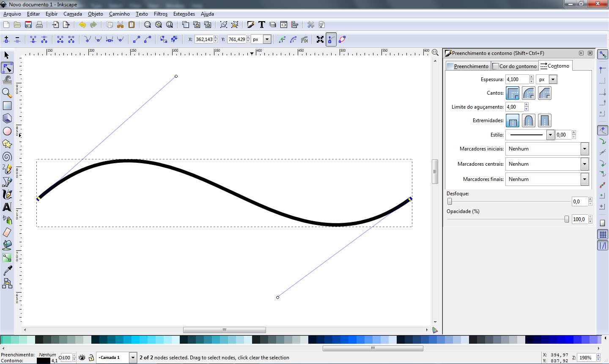Open the Arquivo menu
The height and width of the screenshot is (364, 609).
click(12, 14)
